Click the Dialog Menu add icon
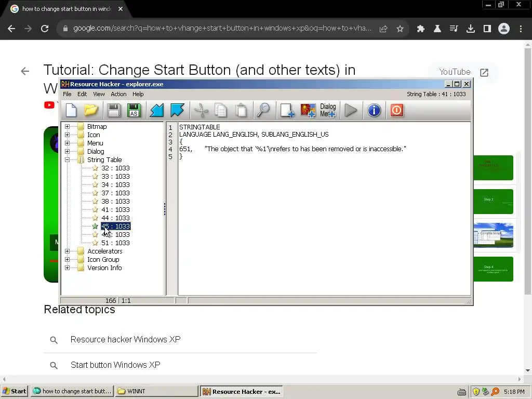 (x=328, y=110)
